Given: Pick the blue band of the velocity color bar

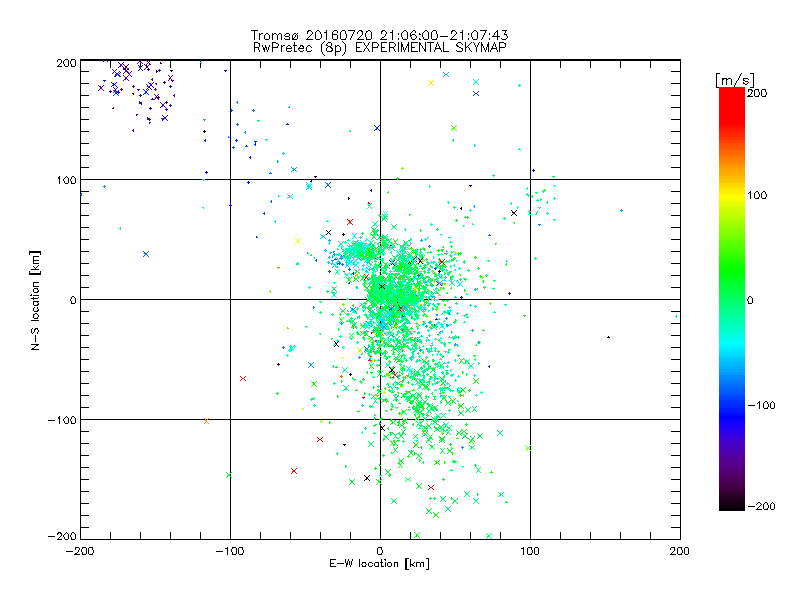Looking at the screenshot, I should [732, 413].
